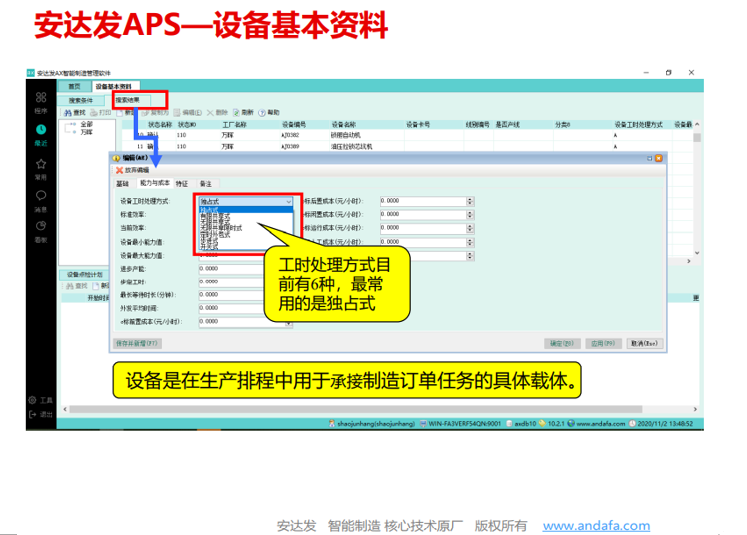Open the 看板 dashboard chart icon
Screen dimensions: 747x535
41,226
